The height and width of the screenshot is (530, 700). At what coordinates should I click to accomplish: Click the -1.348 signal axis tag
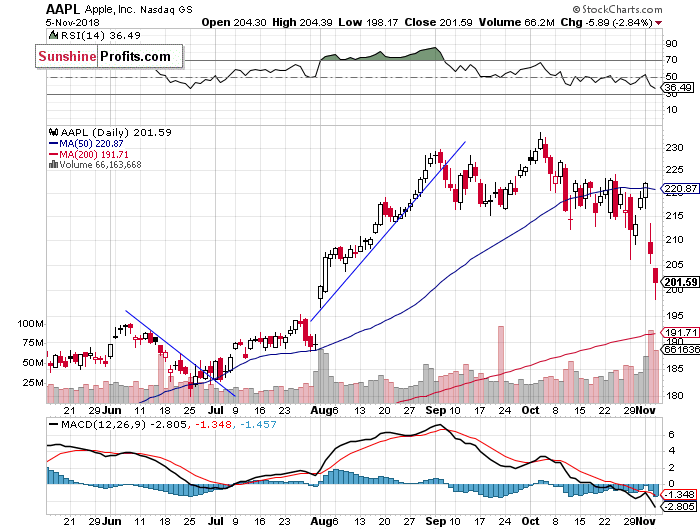tap(679, 494)
